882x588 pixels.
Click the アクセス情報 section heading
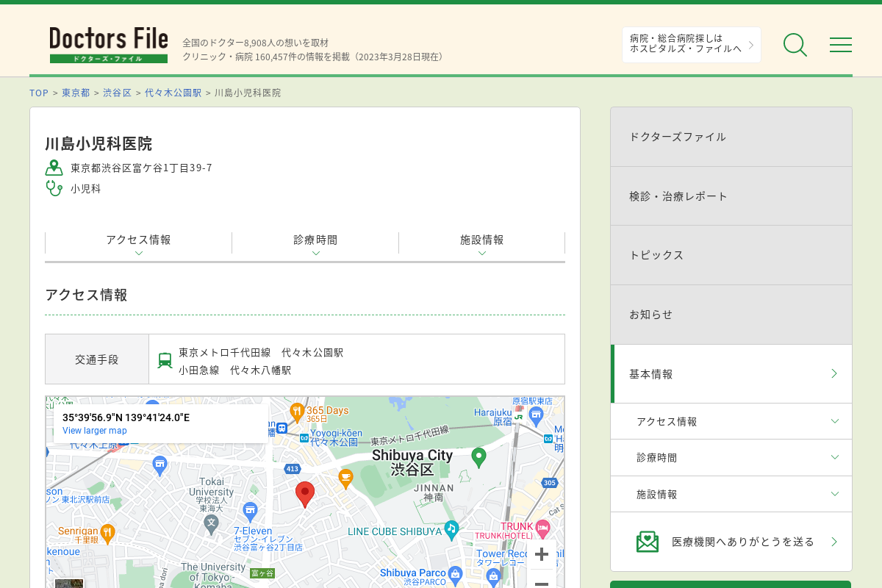(86, 295)
